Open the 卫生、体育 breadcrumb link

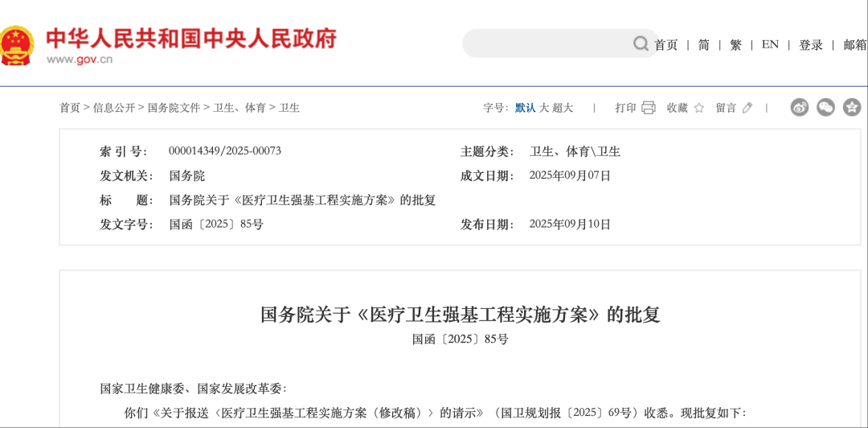[239, 108]
